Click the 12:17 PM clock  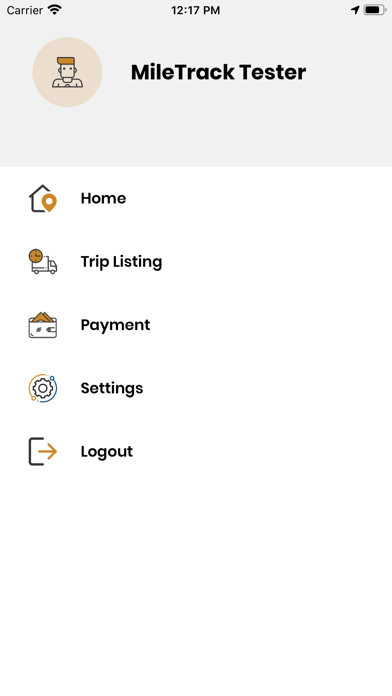[x=196, y=10]
